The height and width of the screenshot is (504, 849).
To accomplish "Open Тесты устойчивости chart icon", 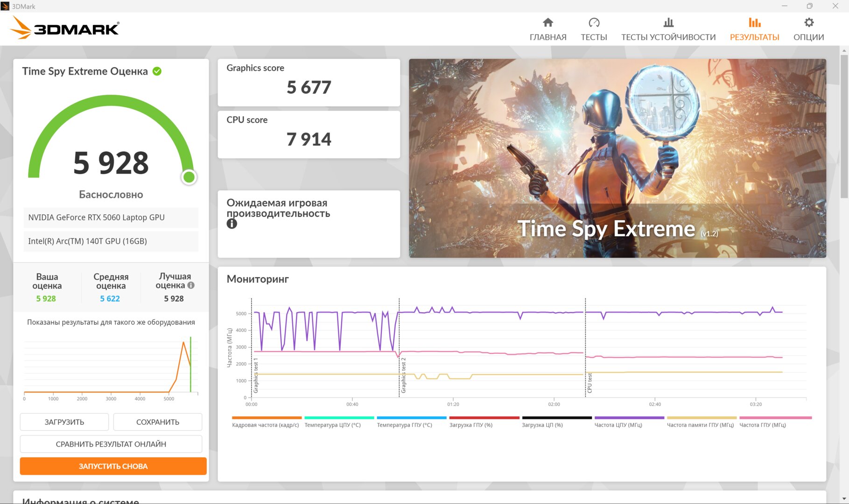I will point(668,22).
